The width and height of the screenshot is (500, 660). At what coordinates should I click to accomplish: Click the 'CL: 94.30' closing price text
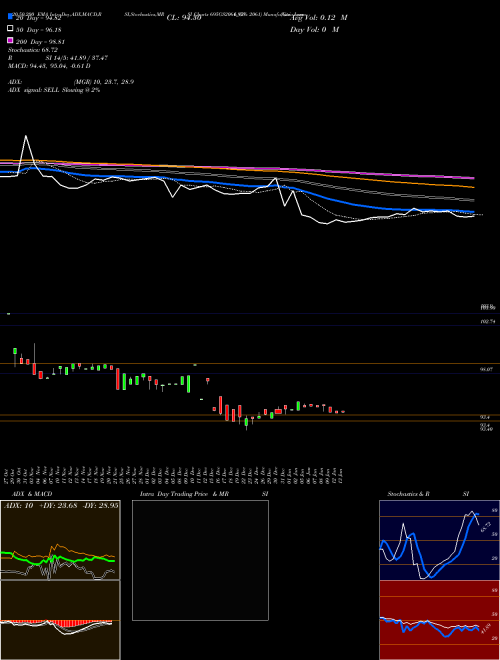pos(184,18)
